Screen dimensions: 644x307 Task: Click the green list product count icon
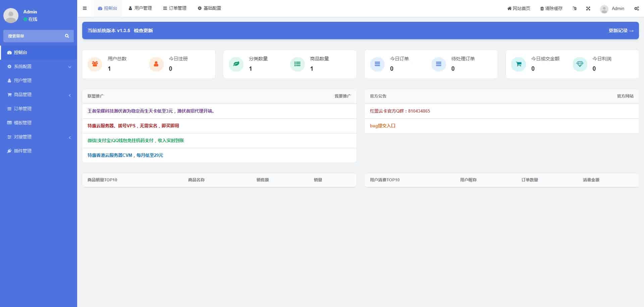click(x=297, y=64)
